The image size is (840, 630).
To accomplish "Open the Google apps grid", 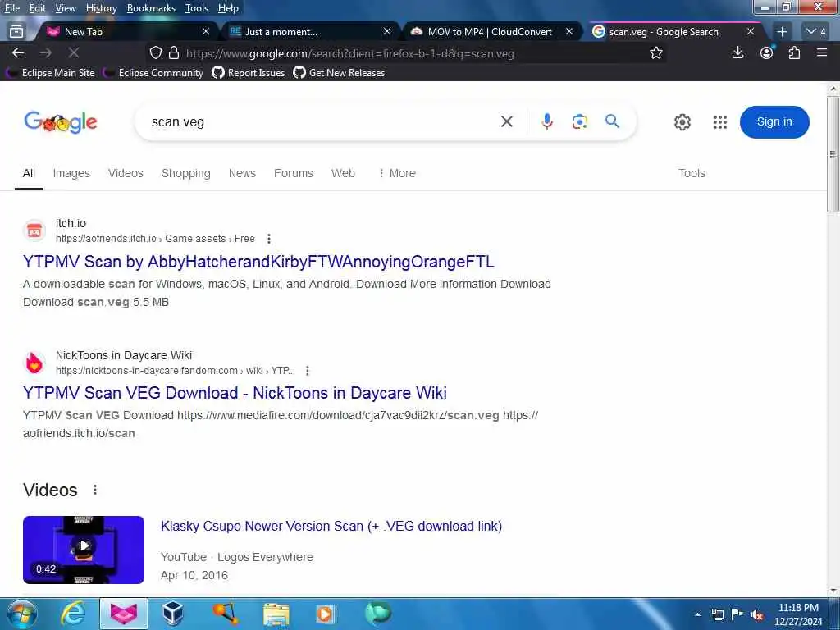I will click(x=720, y=122).
